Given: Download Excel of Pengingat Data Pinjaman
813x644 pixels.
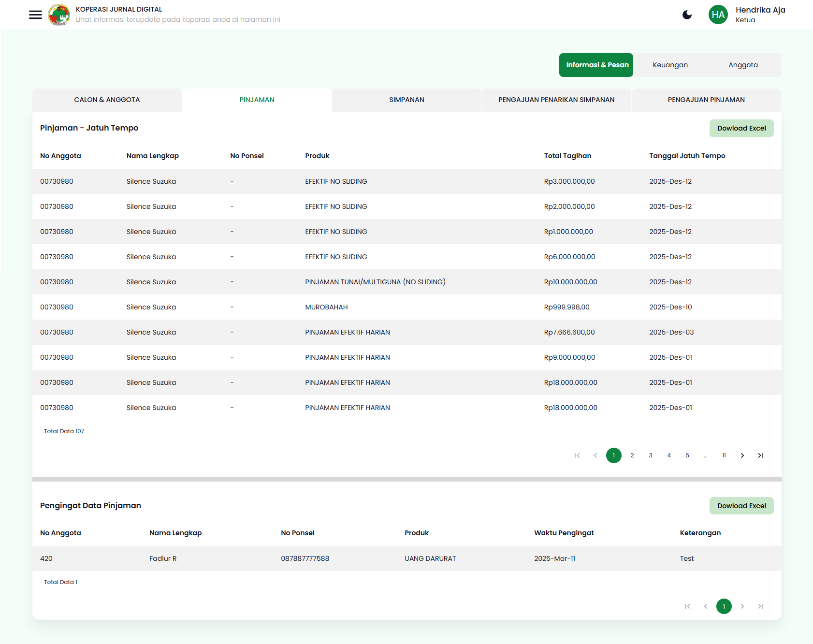Looking at the screenshot, I should 741,505.
